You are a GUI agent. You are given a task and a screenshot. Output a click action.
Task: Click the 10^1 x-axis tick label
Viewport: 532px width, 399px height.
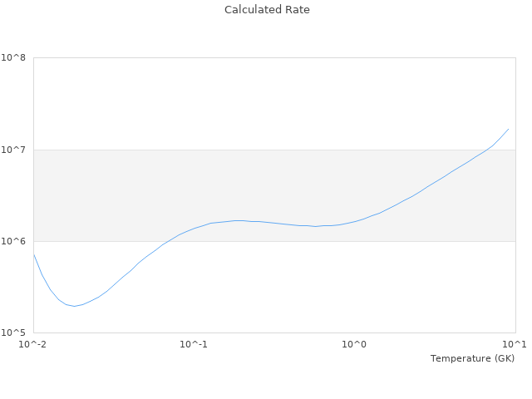(x=515, y=344)
